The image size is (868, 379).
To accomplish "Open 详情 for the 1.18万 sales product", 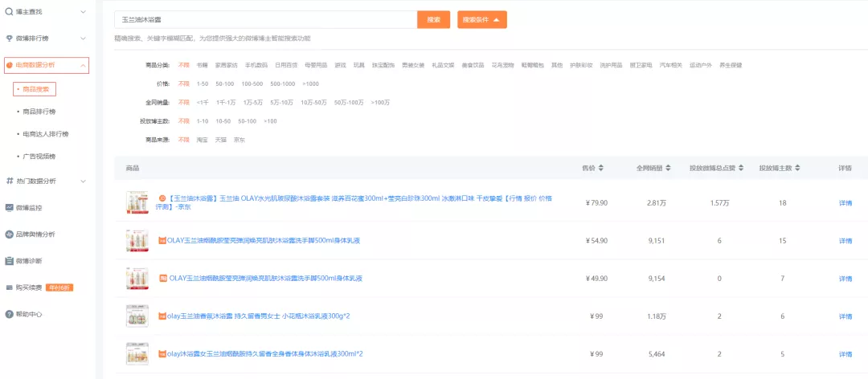I will pos(845,316).
